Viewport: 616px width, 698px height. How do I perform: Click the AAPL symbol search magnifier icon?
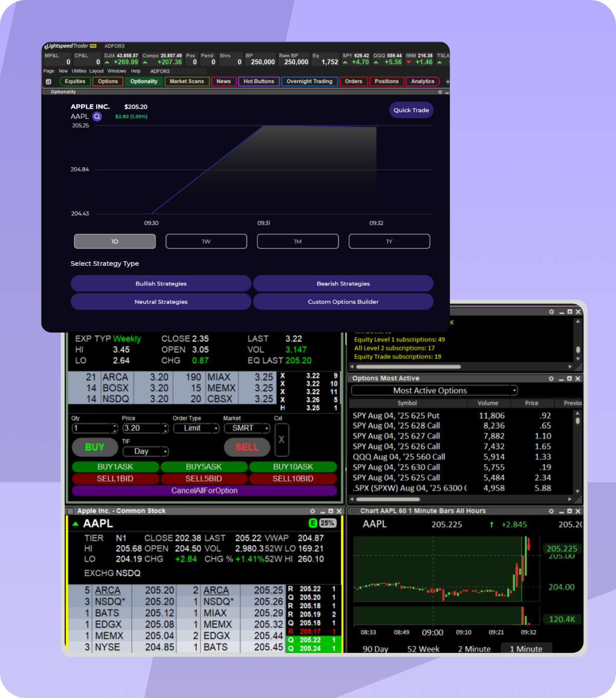[x=97, y=117]
